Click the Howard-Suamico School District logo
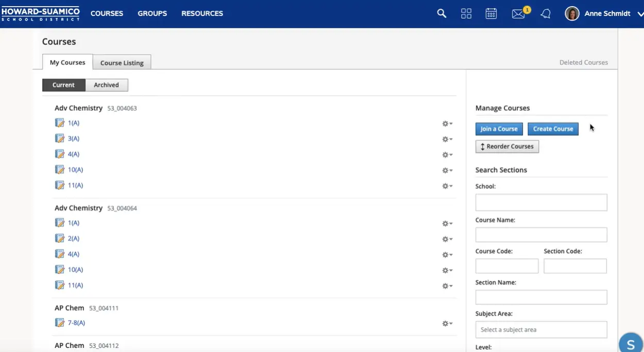The image size is (644, 352). pos(41,13)
